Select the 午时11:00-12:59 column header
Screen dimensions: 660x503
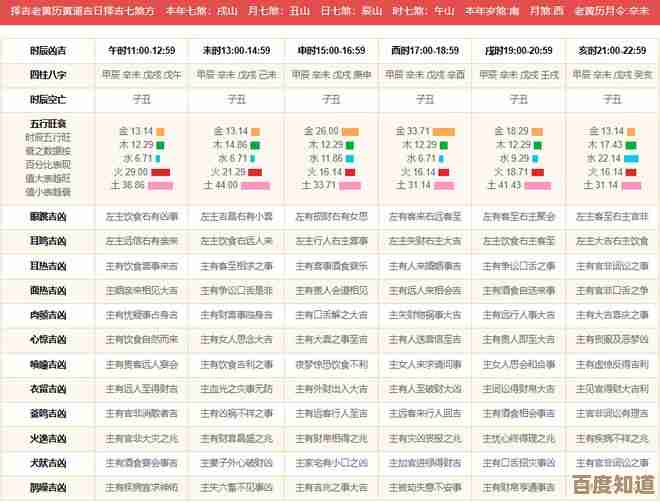(141, 50)
